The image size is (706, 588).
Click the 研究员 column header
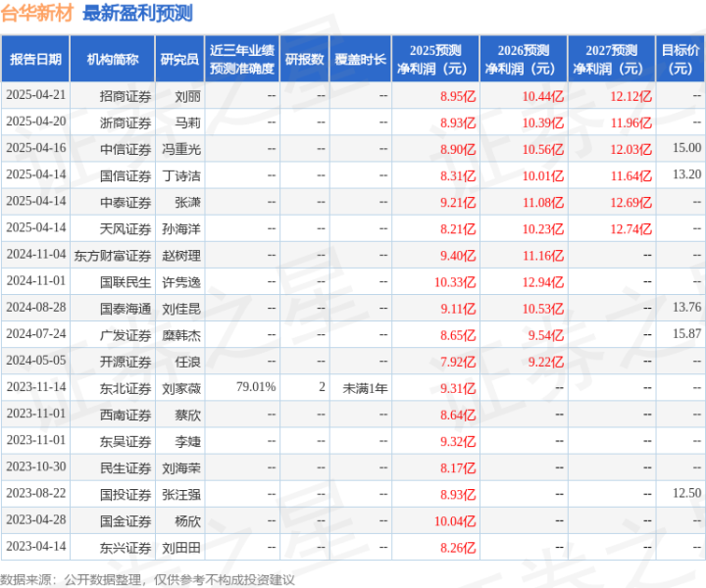pos(179,60)
